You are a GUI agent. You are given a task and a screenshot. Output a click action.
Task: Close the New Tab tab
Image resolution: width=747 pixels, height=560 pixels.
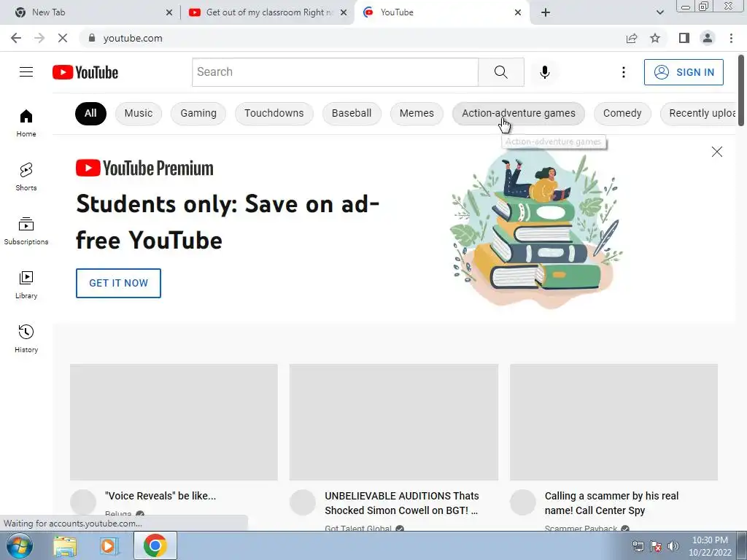click(169, 12)
